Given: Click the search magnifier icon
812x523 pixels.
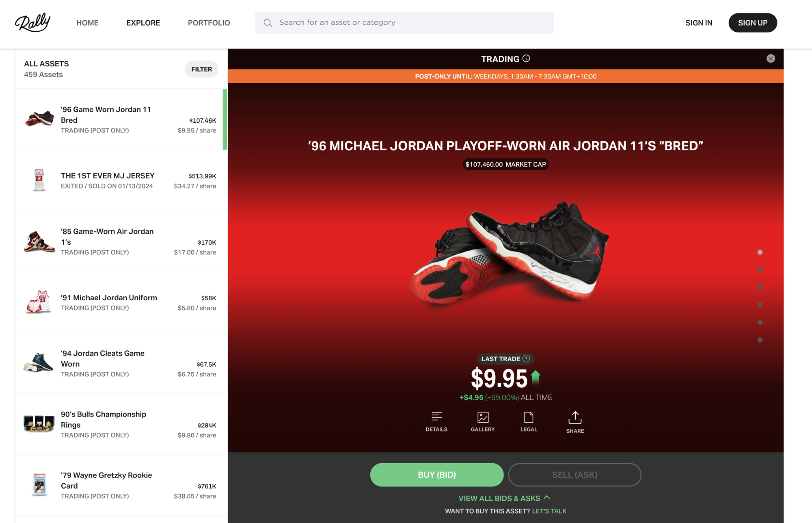Looking at the screenshot, I should 268,23.
